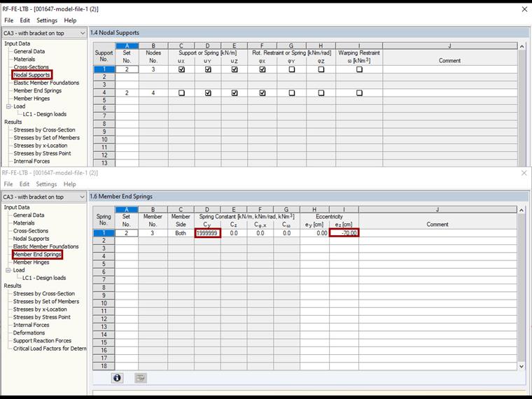Viewport: 532px width, 399px height.
Task: Open LC1 - Design loads in top window tree
Action: (44, 114)
